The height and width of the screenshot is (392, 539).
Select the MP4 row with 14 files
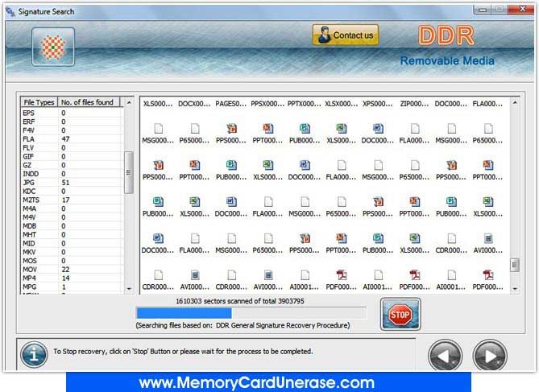click(x=72, y=278)
